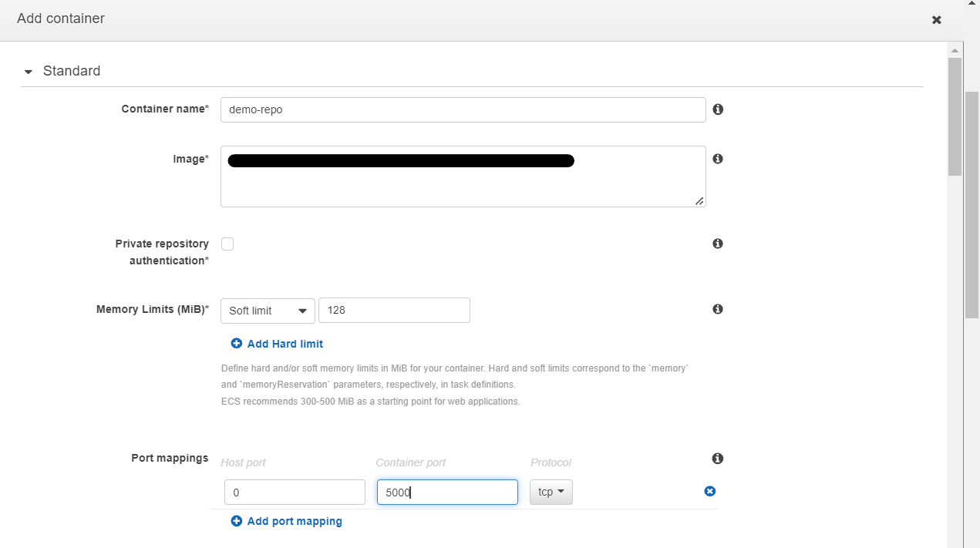Click into the Image text area

click(x=463, y=177)
